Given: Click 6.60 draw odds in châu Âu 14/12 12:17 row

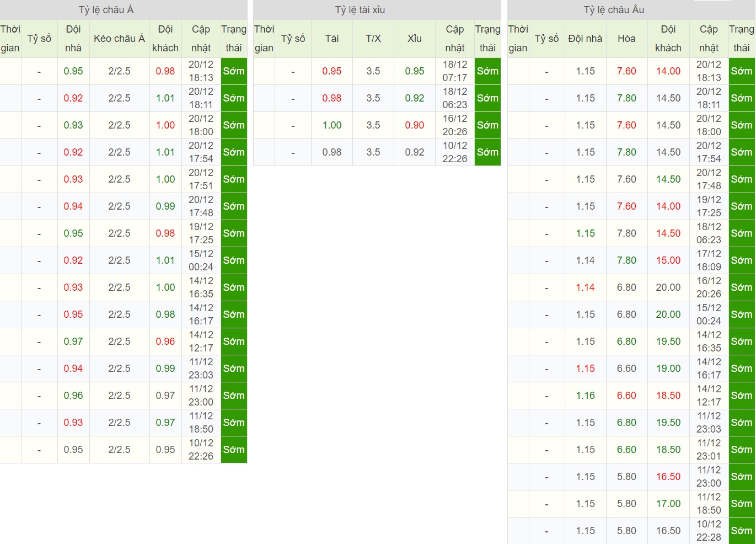Looking at the screenshot, I should point(626,396).
